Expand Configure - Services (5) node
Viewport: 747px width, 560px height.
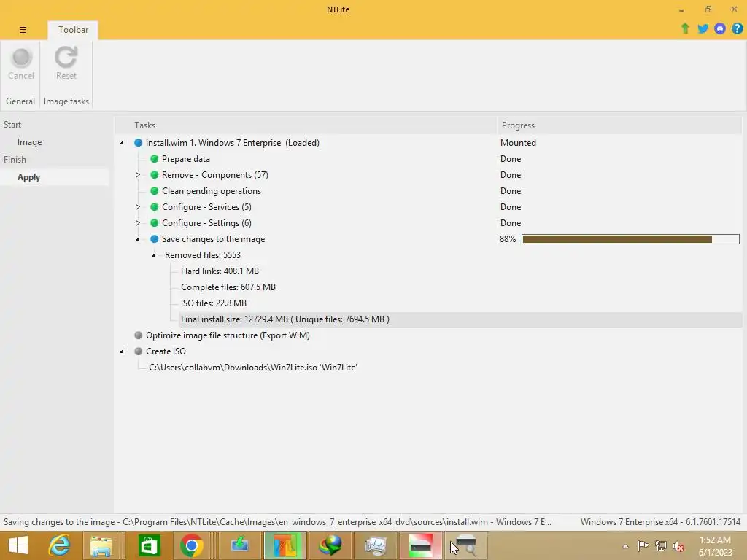138,207
